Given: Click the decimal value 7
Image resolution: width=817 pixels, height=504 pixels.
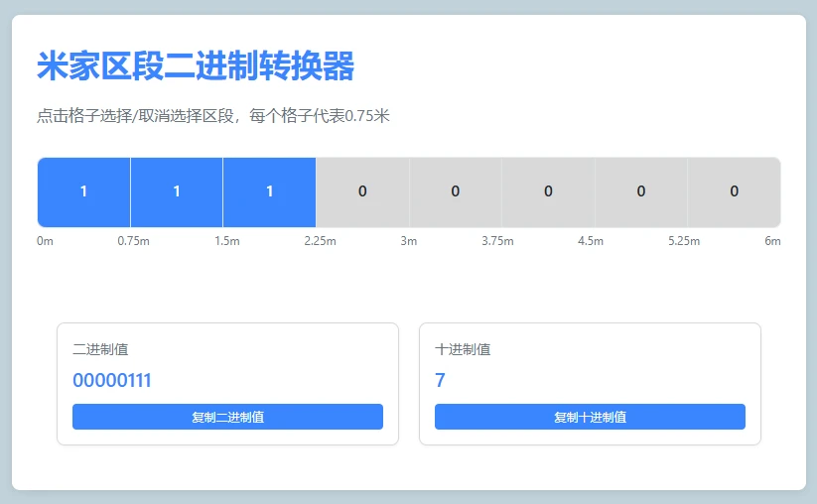Looking at the screenshot, I should [x=440, y=380].
